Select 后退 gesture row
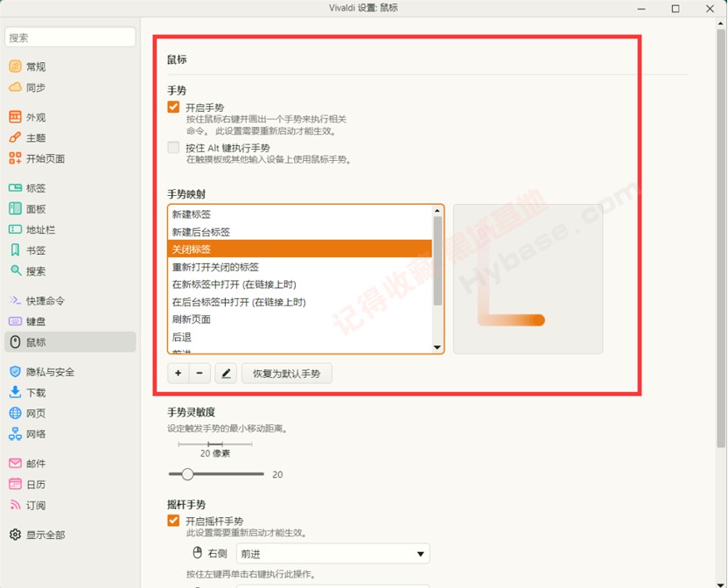 point(300,337)
